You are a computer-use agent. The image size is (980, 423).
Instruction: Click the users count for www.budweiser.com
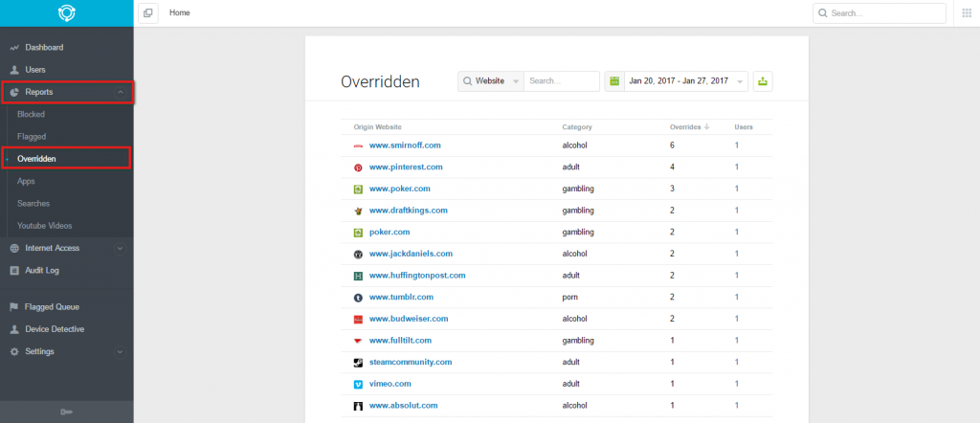[737, 319]
